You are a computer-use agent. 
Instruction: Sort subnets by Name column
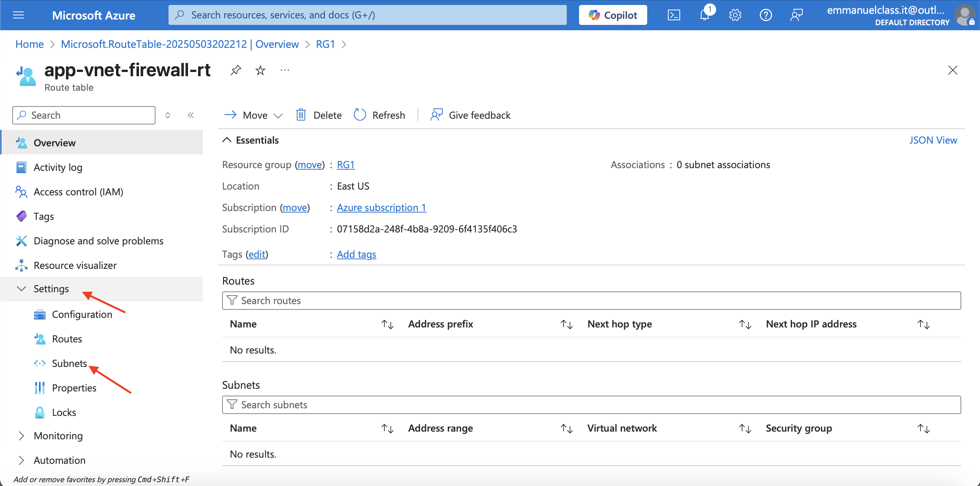point(388,429)
